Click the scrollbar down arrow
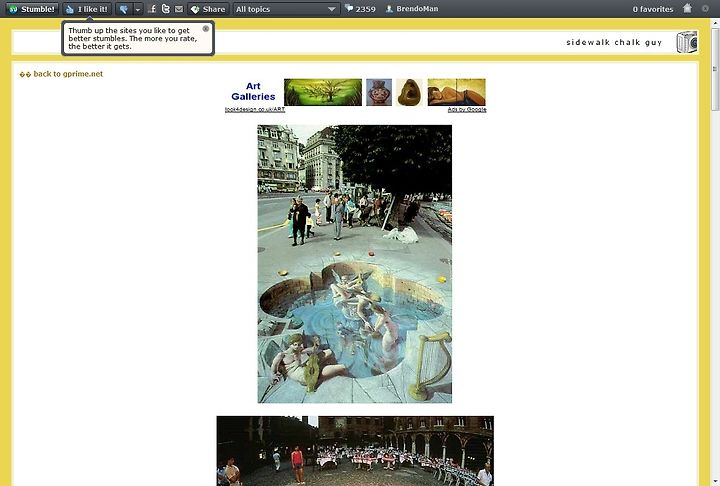Screen dimensions: 720x486 point(715,482)
